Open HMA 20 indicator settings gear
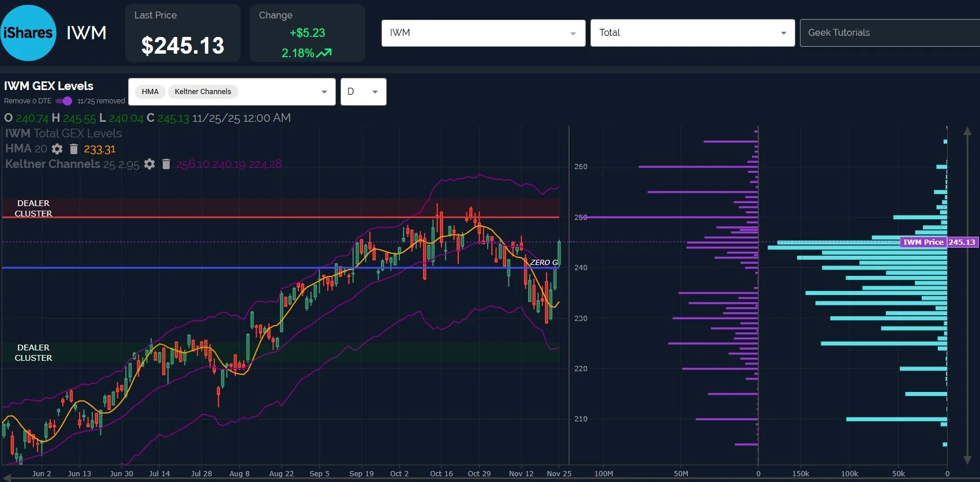 (57, 149)
